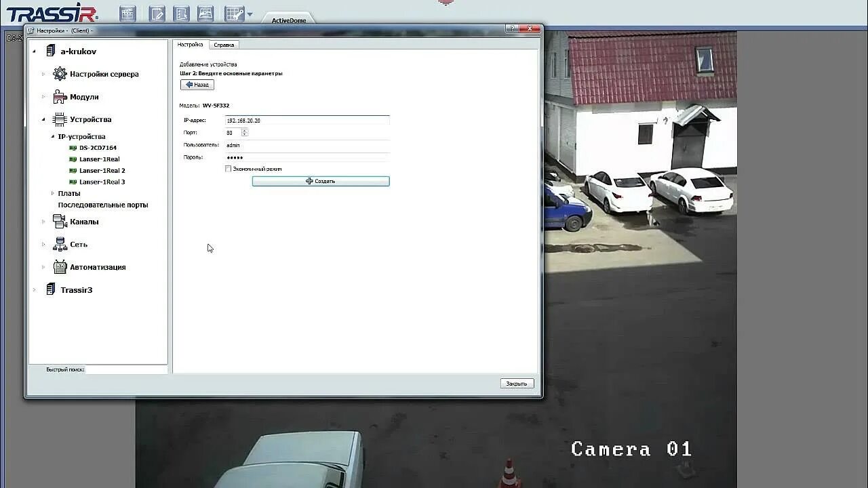868x488 pixels.
Task: Open the list document toolbar icon
Action: 181,14
